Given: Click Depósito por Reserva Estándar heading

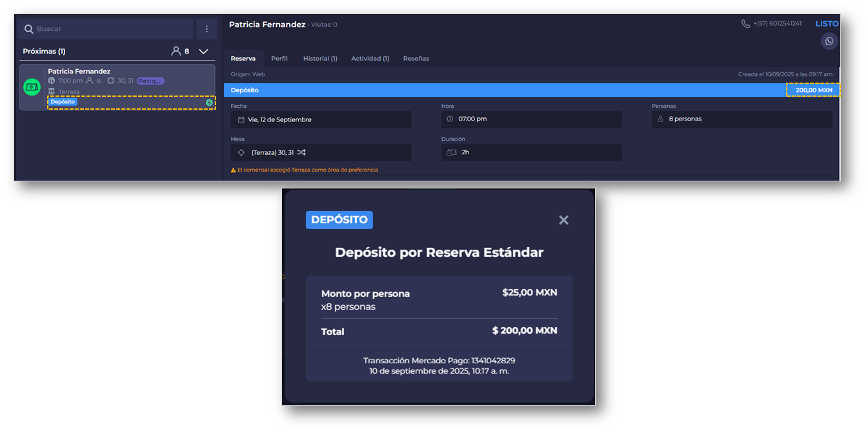Looking at the screenshot, I should coord(439,252).
